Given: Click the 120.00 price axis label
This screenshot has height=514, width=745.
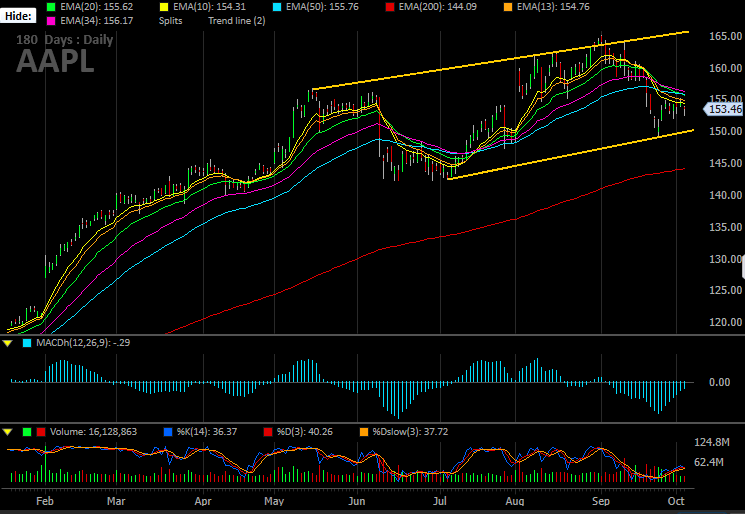Looking at the screenshot, I should point(726,322).
